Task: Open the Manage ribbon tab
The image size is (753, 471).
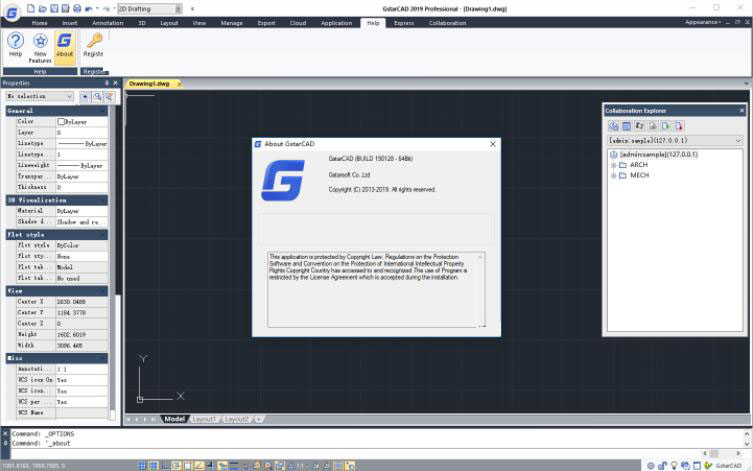Action: (x=231, y=23)
